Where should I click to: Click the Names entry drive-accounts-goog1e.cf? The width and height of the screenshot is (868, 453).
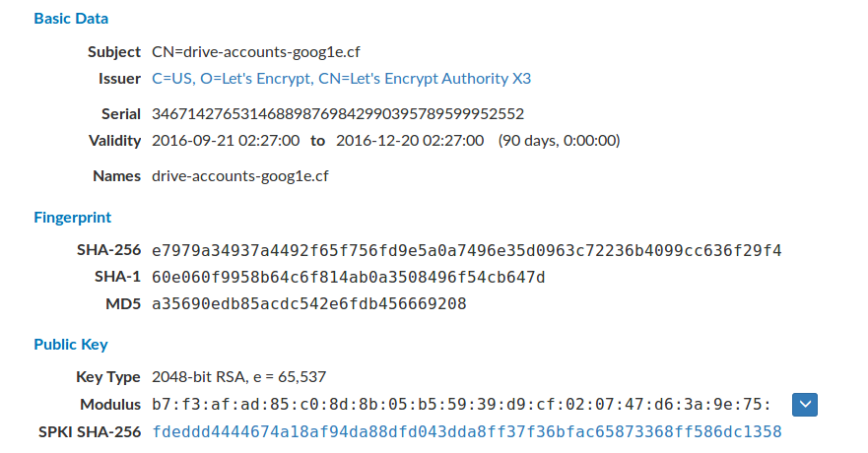click(x=239, y=176)
